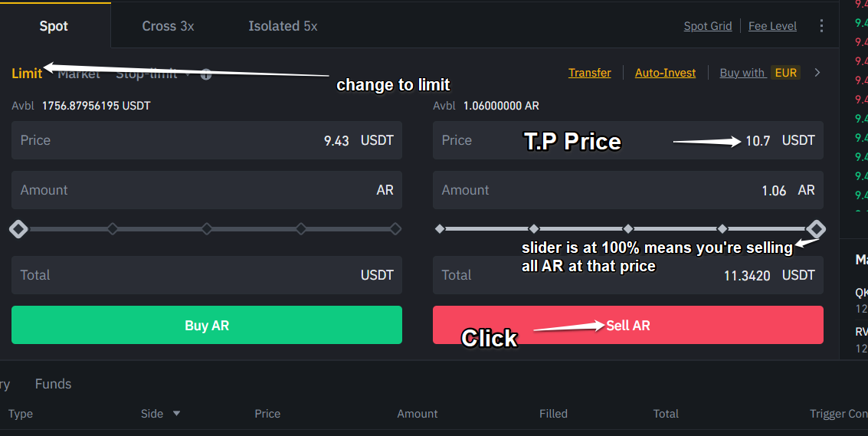
Task: Click the order type info icon
Action: click(206, 74)
